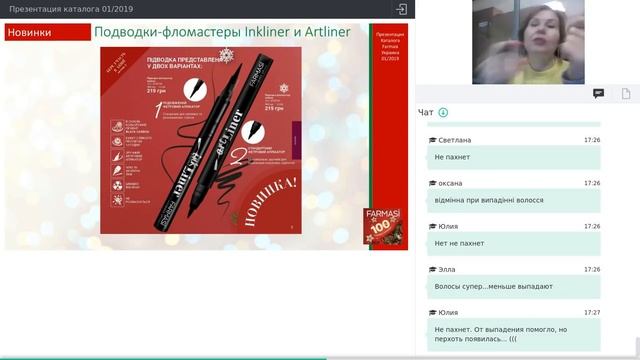Click the webinar progress bar at bottom
640x360 pixels.
[x=320, y=358]
